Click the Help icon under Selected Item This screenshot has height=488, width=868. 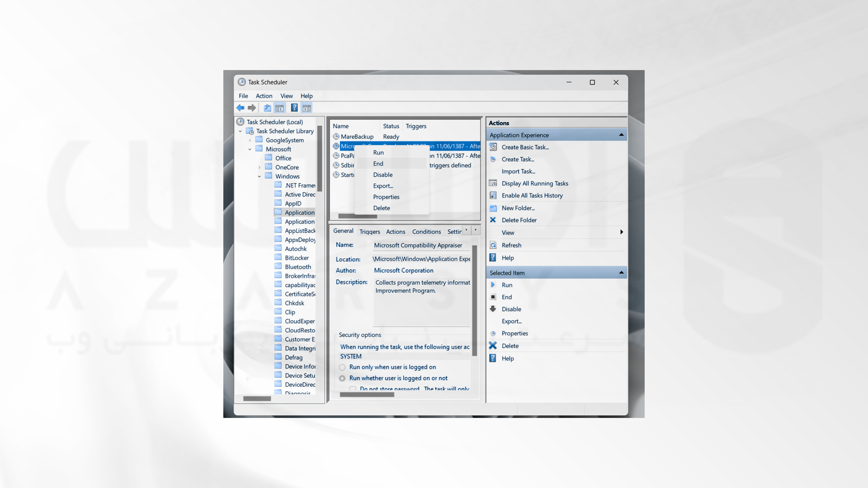[493, 358]
